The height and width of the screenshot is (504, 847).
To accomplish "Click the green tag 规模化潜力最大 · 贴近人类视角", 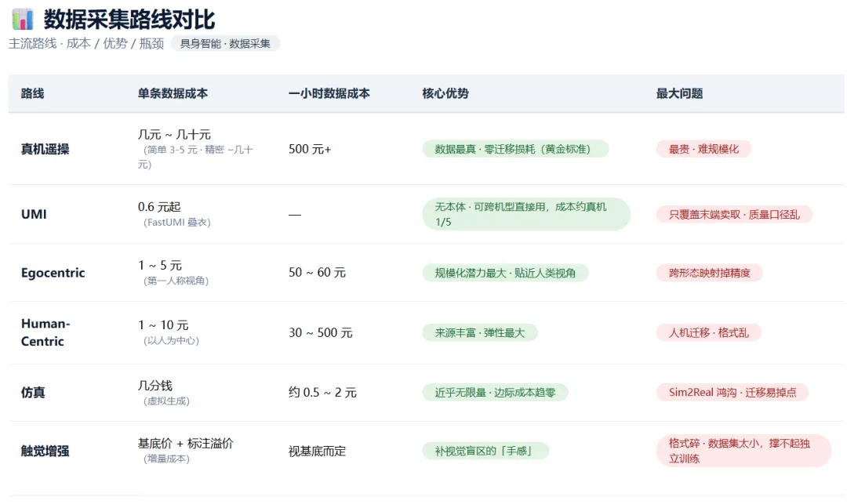I will coord(505,273).
